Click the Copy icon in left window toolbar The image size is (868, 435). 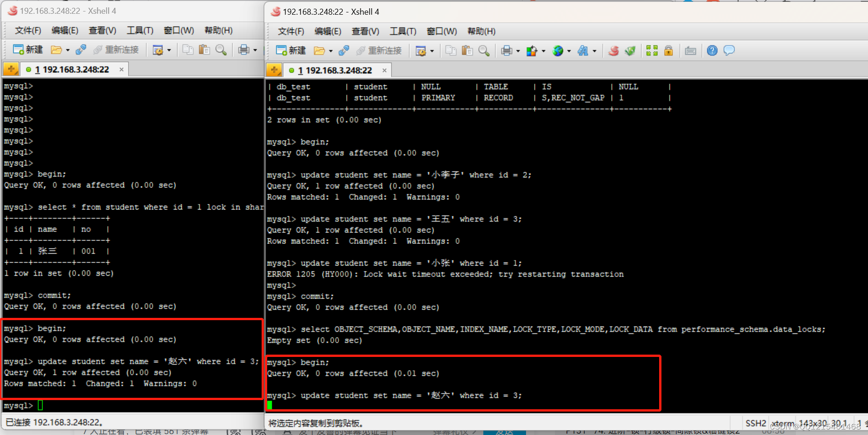tap(188, 50)
